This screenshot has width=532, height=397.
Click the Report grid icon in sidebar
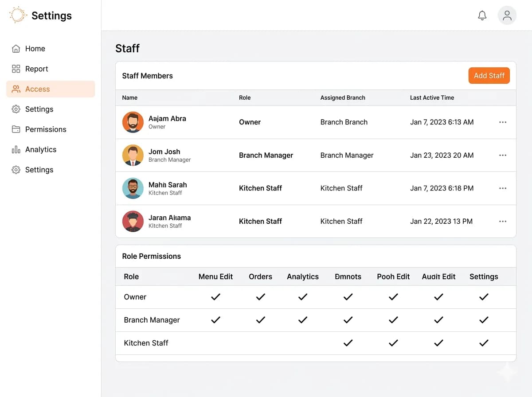[16, 69]
